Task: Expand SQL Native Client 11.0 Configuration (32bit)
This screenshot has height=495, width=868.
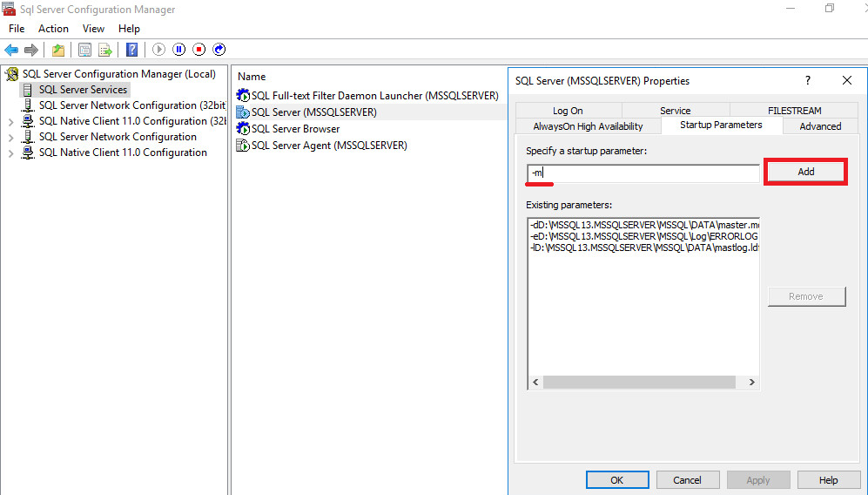Action: pyautogui.click(x=10, y=121)
